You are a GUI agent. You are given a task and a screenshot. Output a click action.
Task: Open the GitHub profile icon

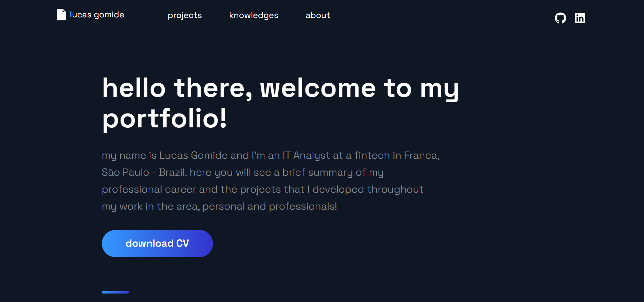click(560, 18)
